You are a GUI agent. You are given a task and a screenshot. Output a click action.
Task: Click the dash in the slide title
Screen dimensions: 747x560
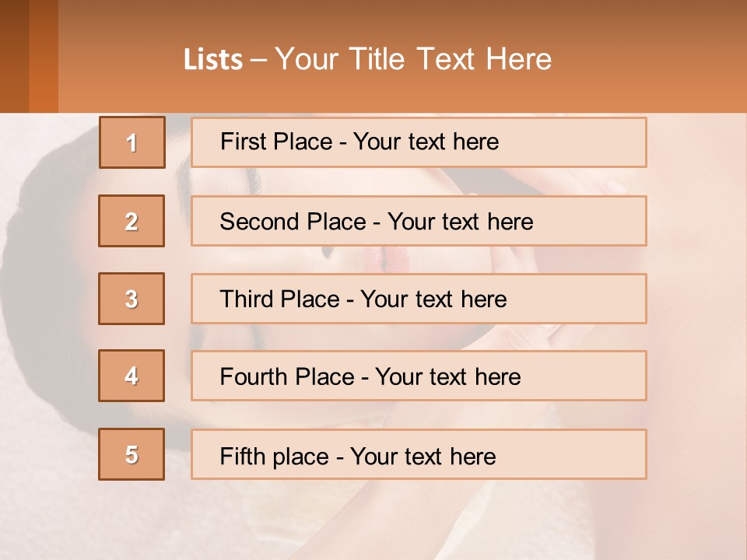(258, 60)
